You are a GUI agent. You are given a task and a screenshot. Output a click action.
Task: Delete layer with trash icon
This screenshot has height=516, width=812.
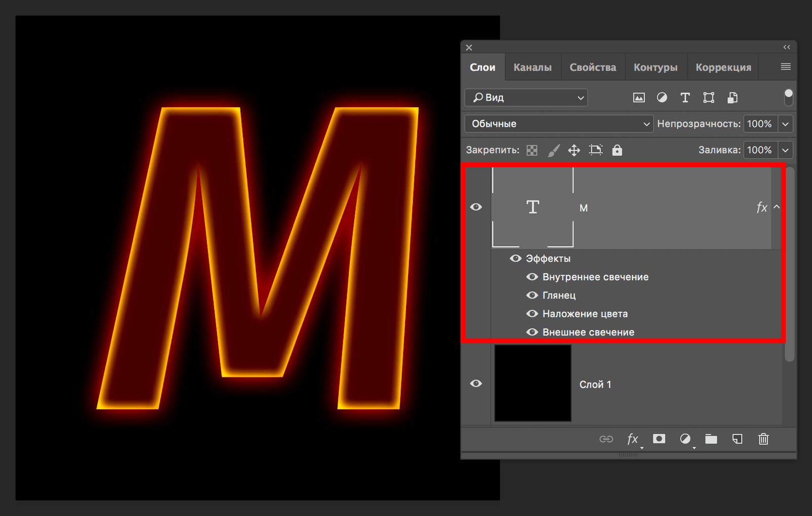[763, 439]
